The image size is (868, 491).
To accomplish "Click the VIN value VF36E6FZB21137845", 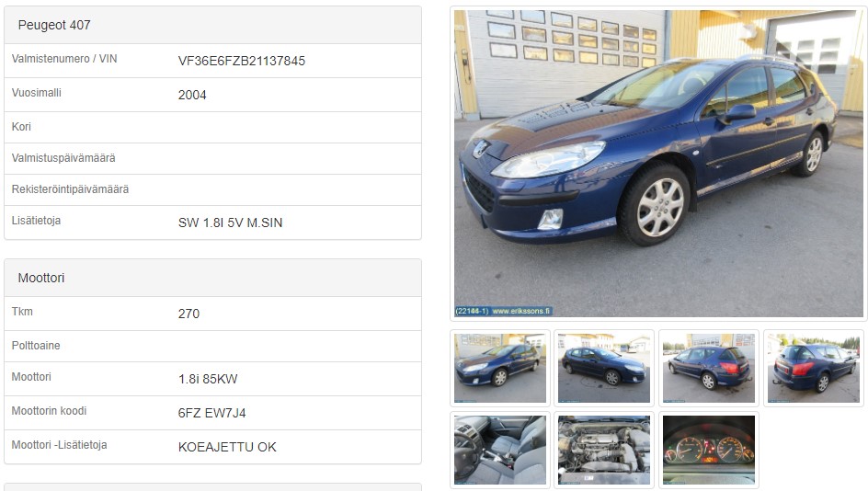I will pos(241,61).
